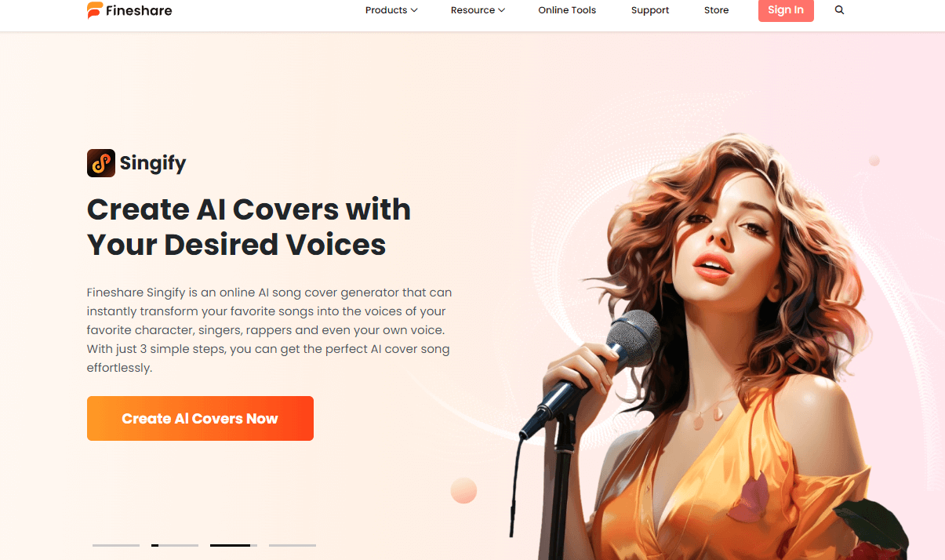Expand the Products dropdown menu
This screenshot has width=945, height=560.
(391, 10)
